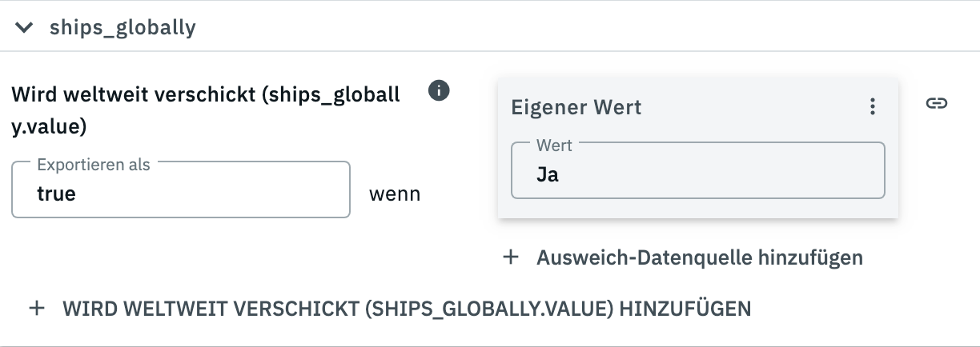Click Ausweich-Datenquelle hinzufügen link
Viewport: 980px width, 347px height.
click(x=700, y=257)
